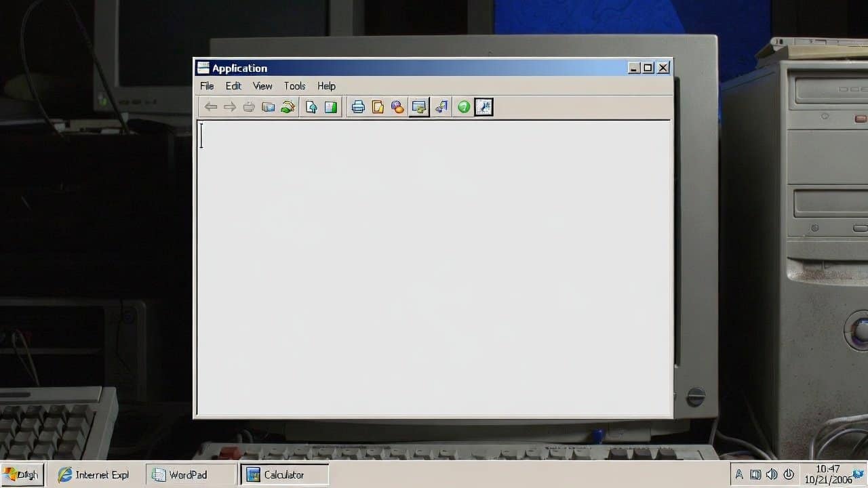Screen dimensions: 868x488
Task: Click the tray power icon
Action: (x=789, y=474)
